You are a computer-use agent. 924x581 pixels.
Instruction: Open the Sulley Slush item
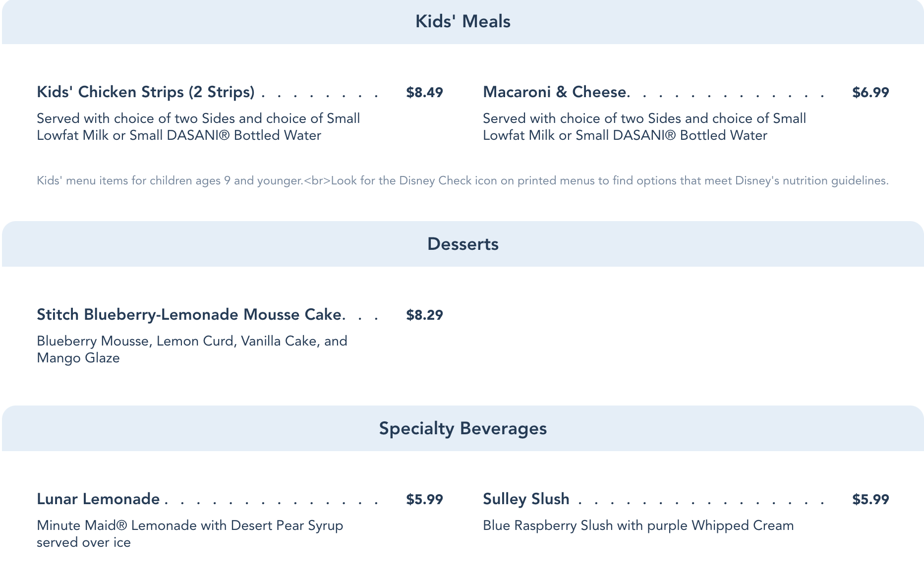click(x=526, y=499)
